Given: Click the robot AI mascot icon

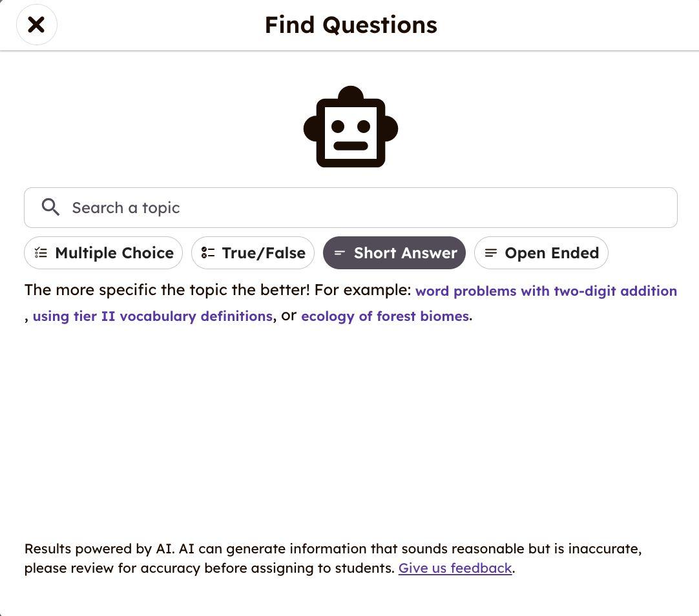Looking at the screenshot, I should pos(351,127).
